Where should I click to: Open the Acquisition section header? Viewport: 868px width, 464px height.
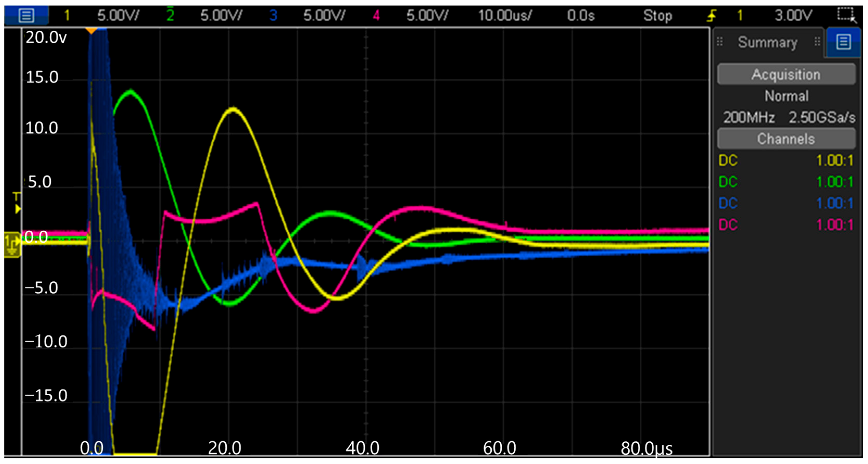786,74
